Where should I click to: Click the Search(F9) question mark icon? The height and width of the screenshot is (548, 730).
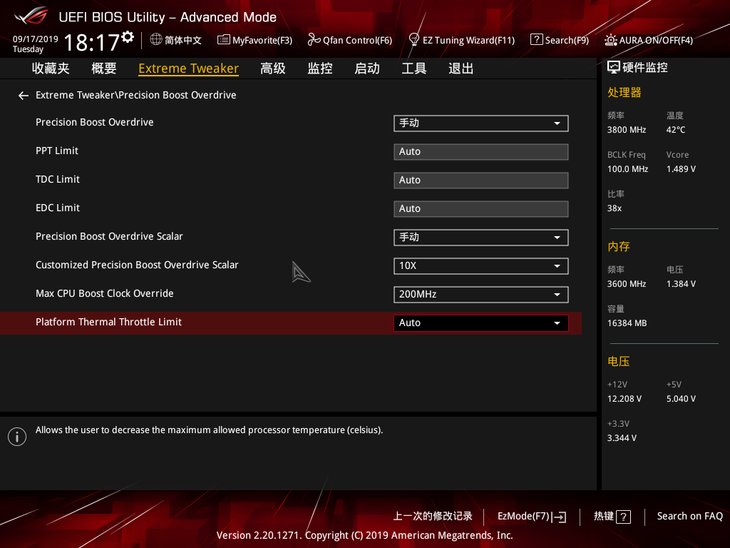tap(536, 40)
